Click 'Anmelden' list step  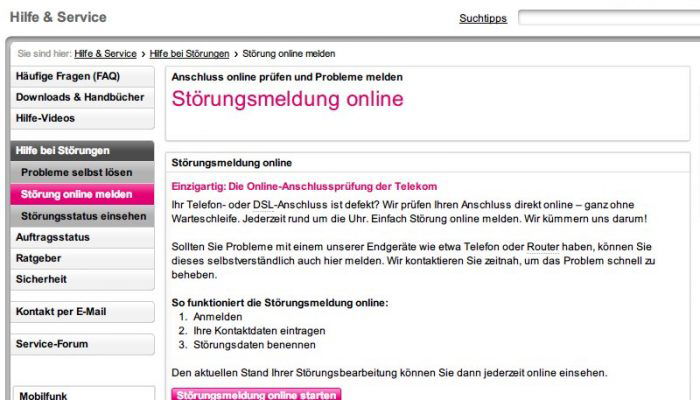tap(218, 317)
